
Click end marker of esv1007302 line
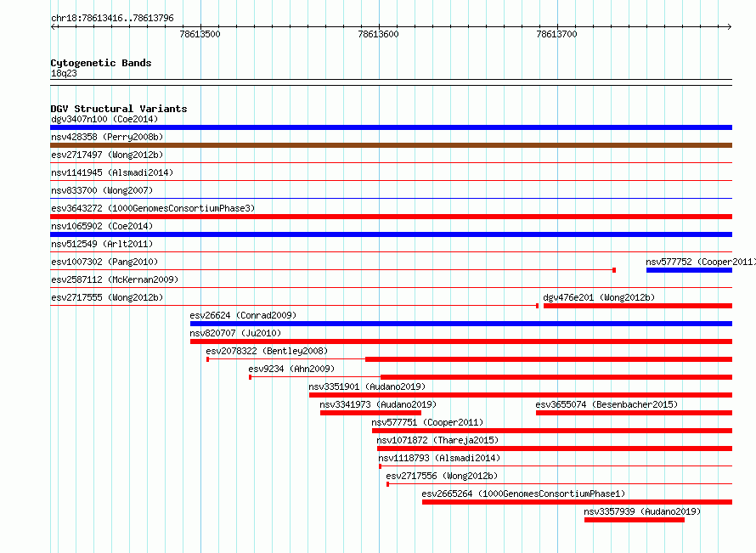614,270
